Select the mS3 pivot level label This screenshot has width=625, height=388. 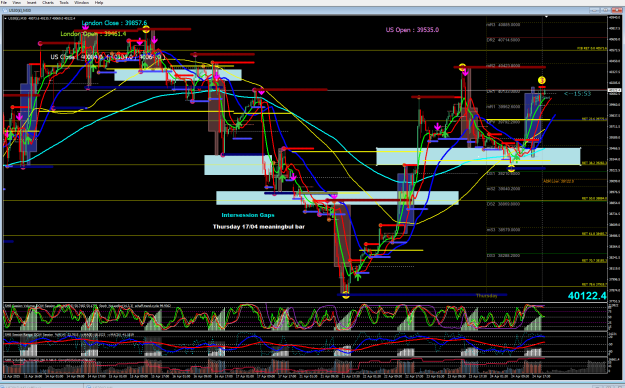click(503, 230)
